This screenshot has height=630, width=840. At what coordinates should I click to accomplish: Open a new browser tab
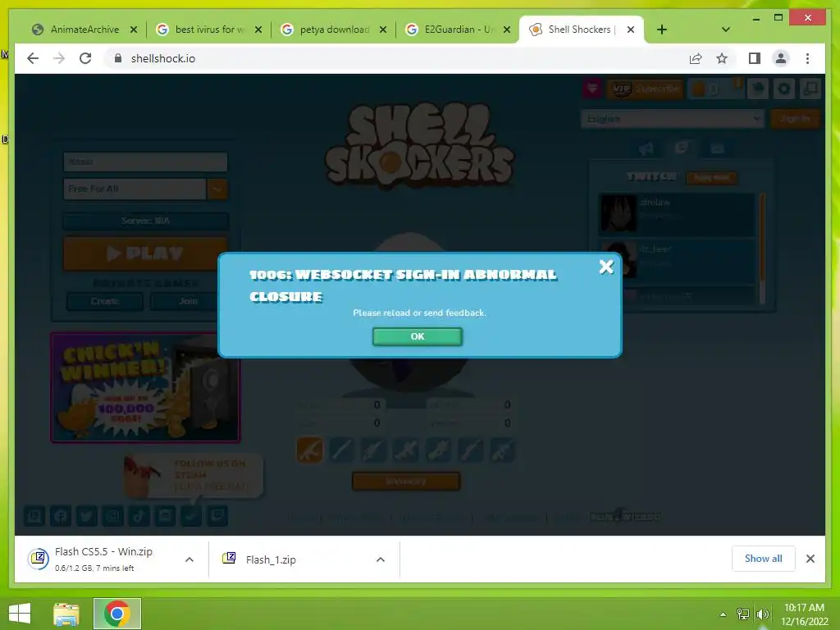pos(662,30)
